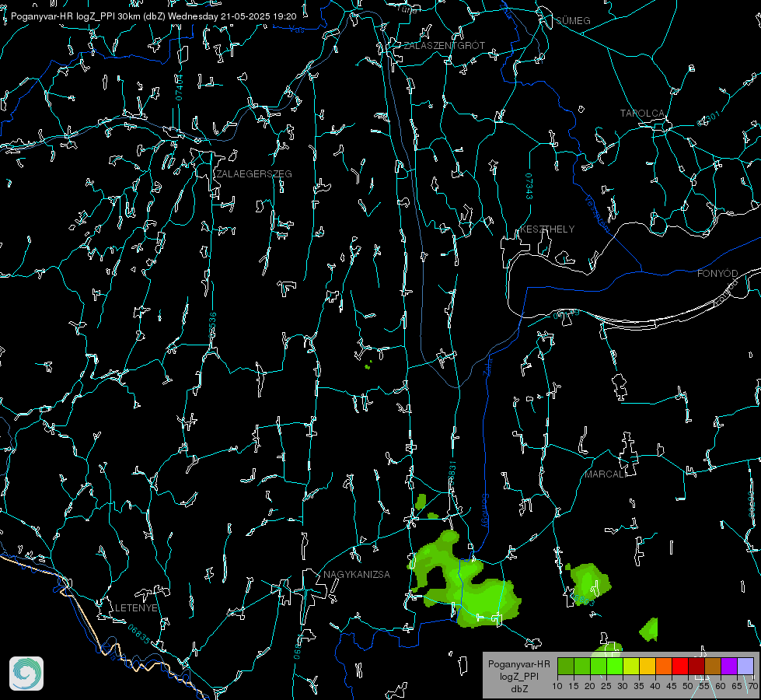Click the meteorological service swirl logo
The image size is (761, 700).
tap(26, 674)
